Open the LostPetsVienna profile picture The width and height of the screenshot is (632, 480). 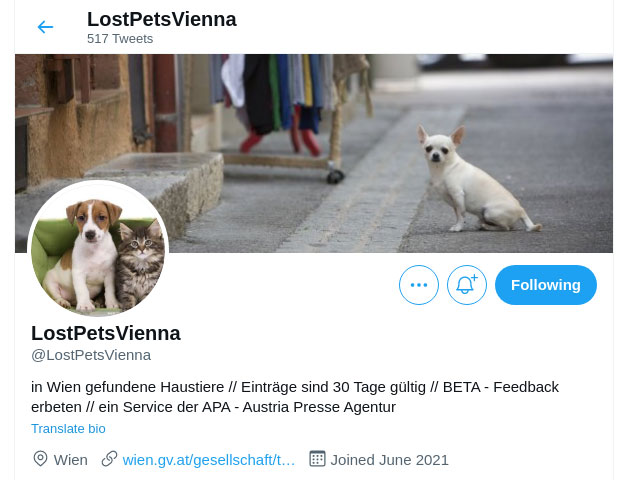(x=98, y=248)
